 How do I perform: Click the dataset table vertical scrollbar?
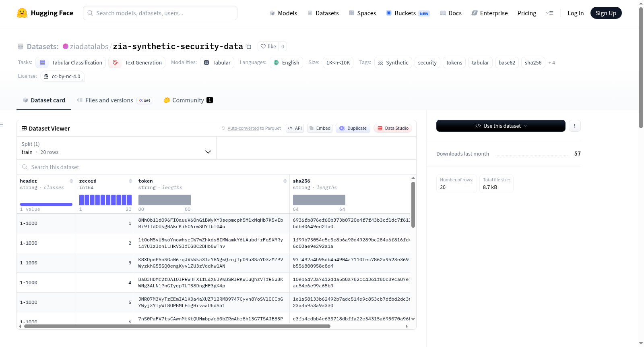413,205
